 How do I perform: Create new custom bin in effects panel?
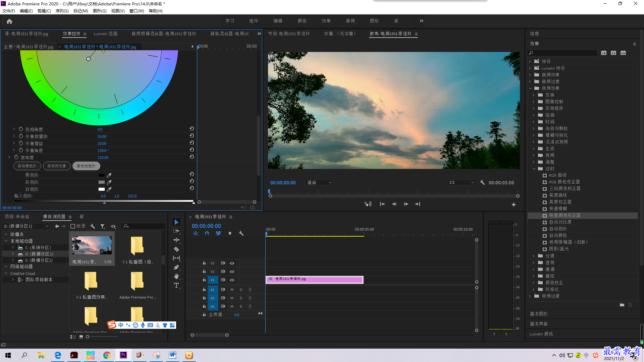click(622, 305)
